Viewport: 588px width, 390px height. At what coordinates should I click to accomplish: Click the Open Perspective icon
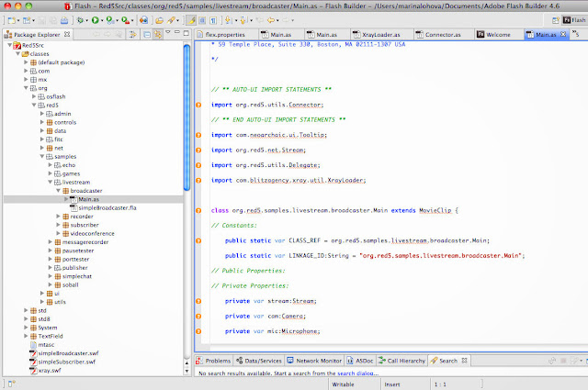(556, 20)
